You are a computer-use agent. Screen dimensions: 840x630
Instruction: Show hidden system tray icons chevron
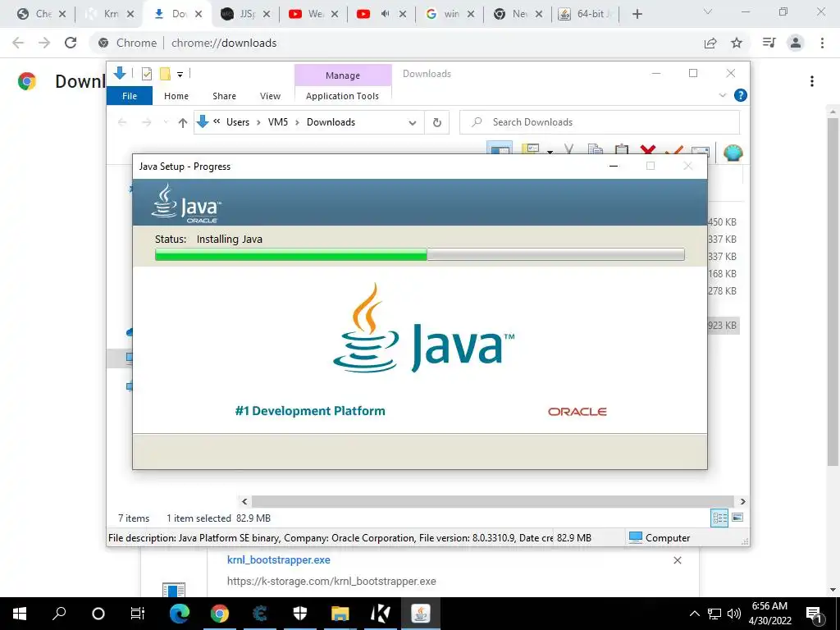click(x=694, y=614)
